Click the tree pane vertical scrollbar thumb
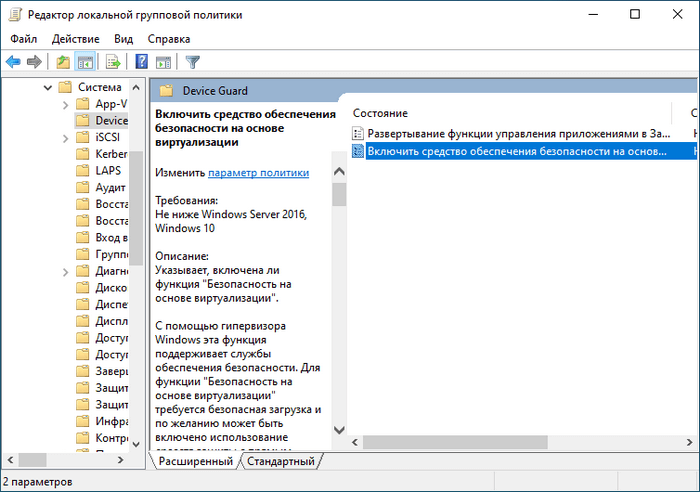This screenshot has height=492, width=700. tap(136, 208)
